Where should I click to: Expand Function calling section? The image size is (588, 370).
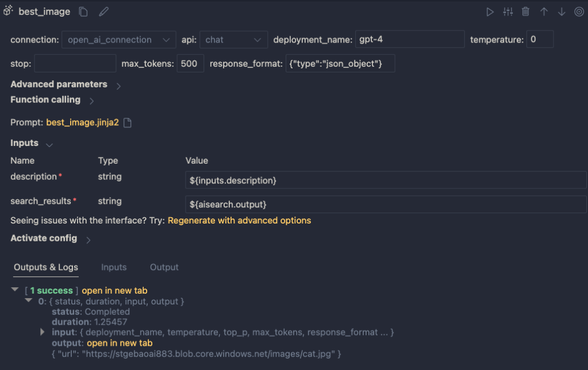[91, 101]
